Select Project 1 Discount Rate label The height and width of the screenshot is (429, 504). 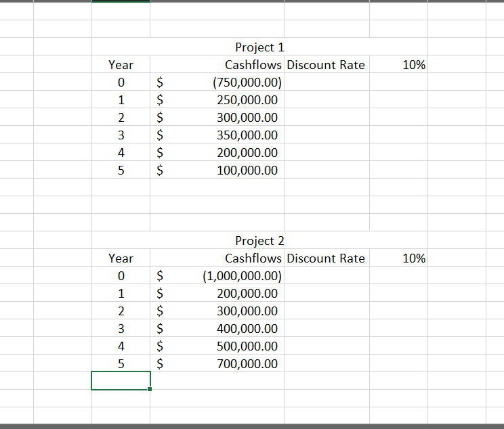(x=327, y=64)
